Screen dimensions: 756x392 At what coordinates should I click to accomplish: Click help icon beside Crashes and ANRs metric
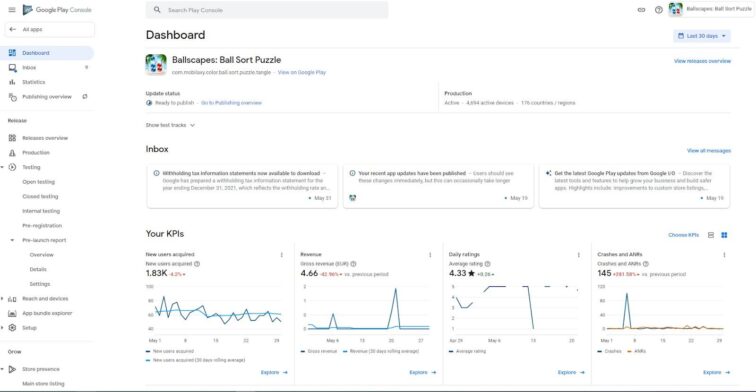click(x=646, y=264)
